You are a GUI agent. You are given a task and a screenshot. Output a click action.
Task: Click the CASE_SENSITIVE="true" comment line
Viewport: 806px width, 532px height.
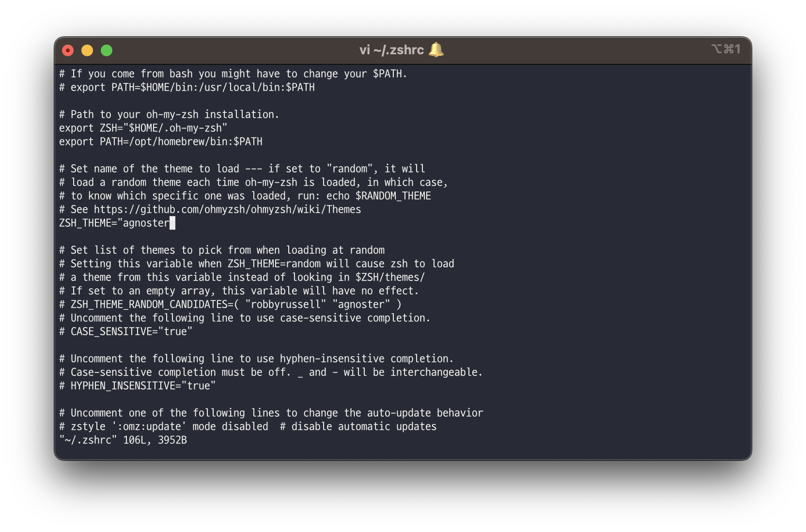126,331
